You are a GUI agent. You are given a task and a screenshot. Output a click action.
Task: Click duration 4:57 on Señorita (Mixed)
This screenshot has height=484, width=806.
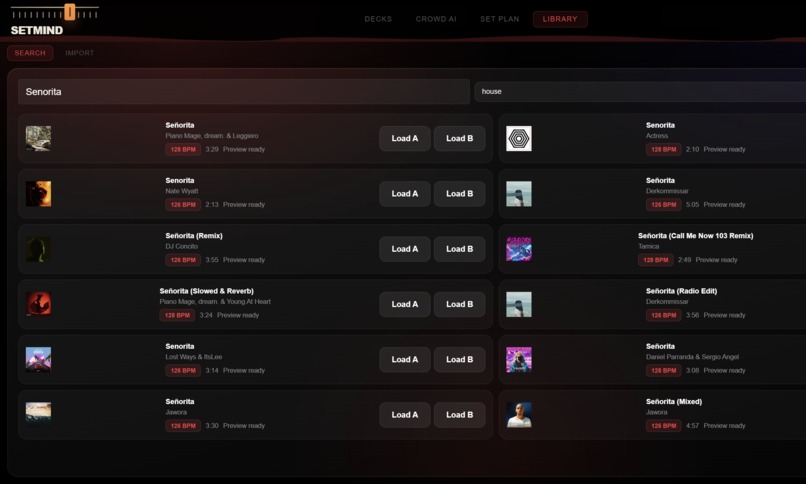tap(692, 426)
